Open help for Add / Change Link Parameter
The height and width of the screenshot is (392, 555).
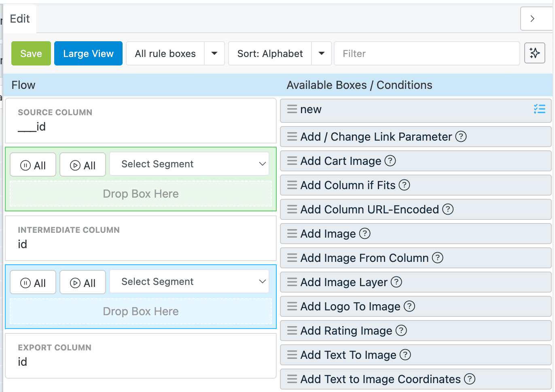tap(461, 137)
